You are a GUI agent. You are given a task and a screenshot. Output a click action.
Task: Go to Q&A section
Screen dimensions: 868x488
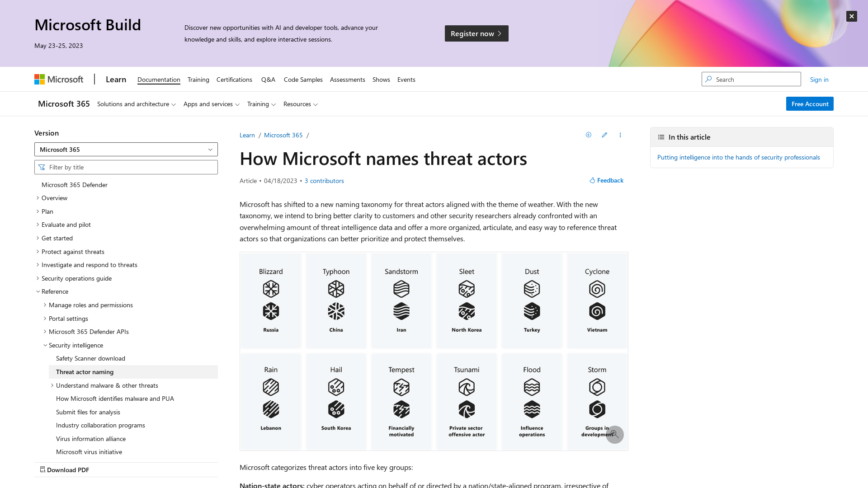point(268,80)
